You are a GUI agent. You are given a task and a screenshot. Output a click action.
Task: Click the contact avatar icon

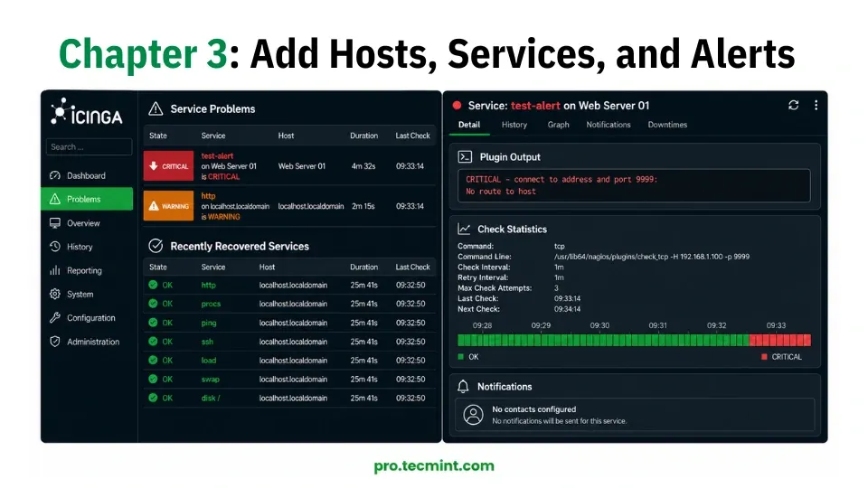point(473,415)
